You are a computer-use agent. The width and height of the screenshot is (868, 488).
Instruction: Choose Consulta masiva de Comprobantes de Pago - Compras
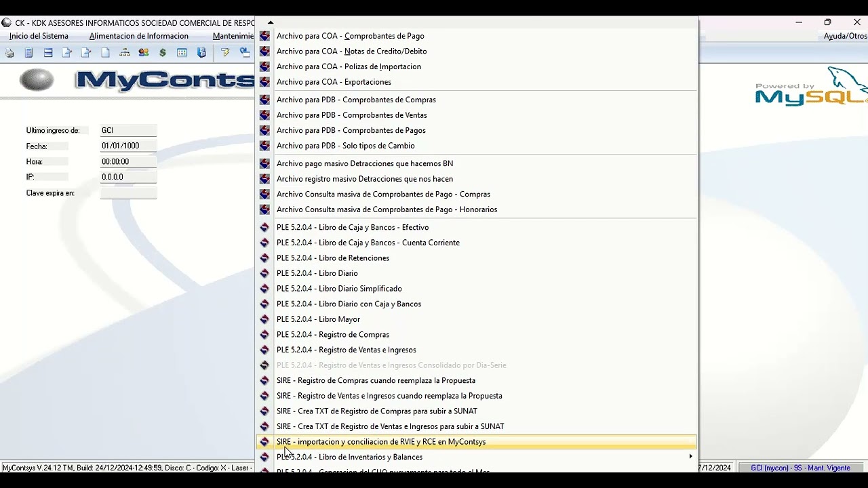tap(477, 194)
